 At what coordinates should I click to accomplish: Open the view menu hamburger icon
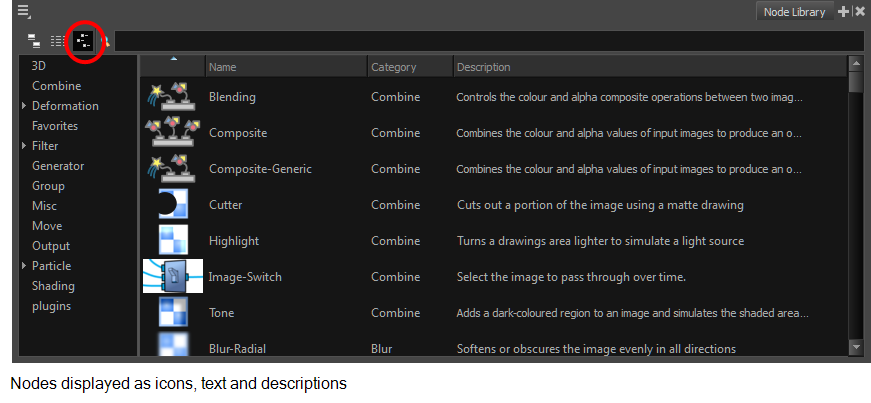tap(24, 11)
